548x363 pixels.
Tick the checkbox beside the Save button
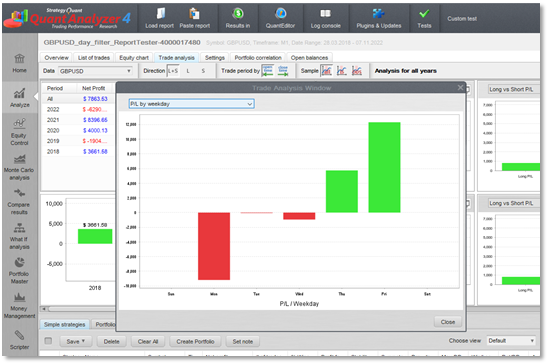coord(48,341)
